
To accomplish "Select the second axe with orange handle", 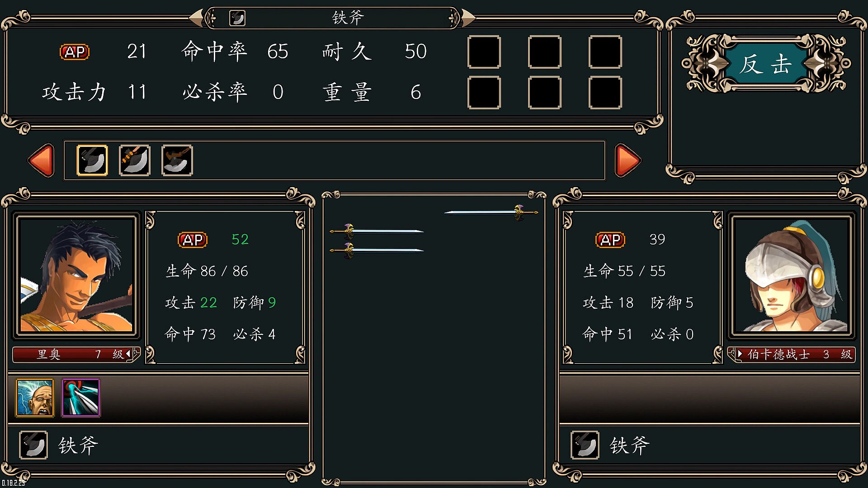I will (135, 160).
